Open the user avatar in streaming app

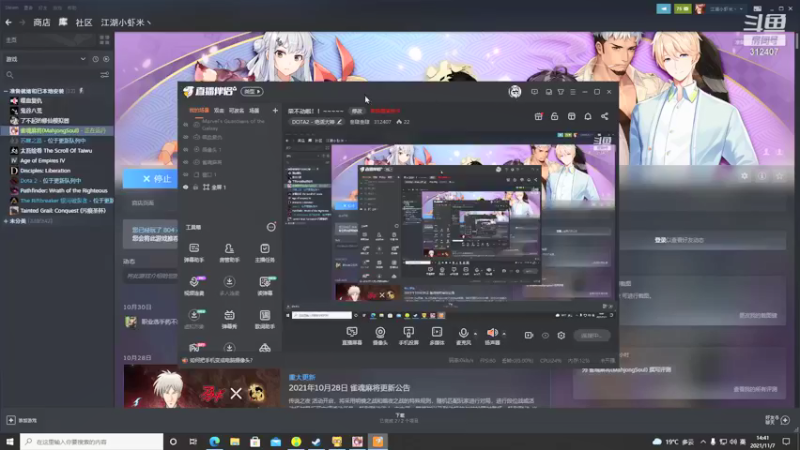point(515,92)
